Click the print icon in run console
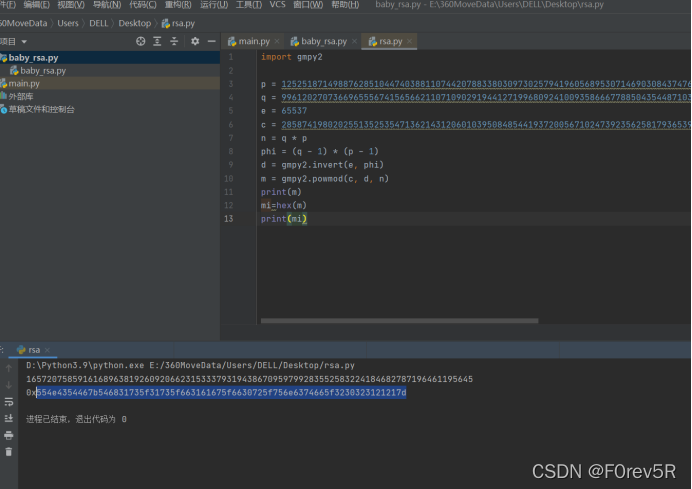Screen dimensions: 692x489 tap(9, 436)
